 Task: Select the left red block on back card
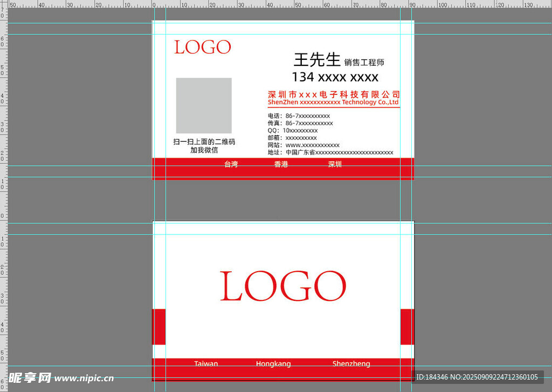coord(159,327)
